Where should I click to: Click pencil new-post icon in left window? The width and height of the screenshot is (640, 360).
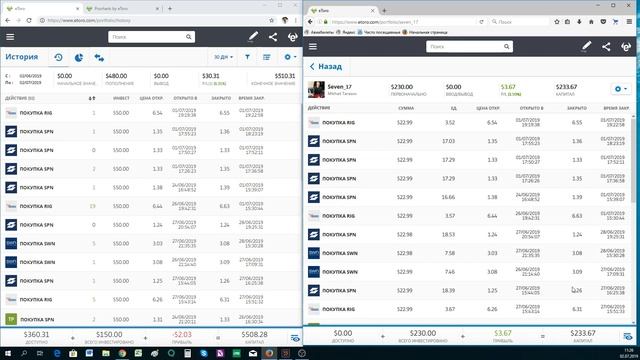pyautogui.click(x=253, y=37)
